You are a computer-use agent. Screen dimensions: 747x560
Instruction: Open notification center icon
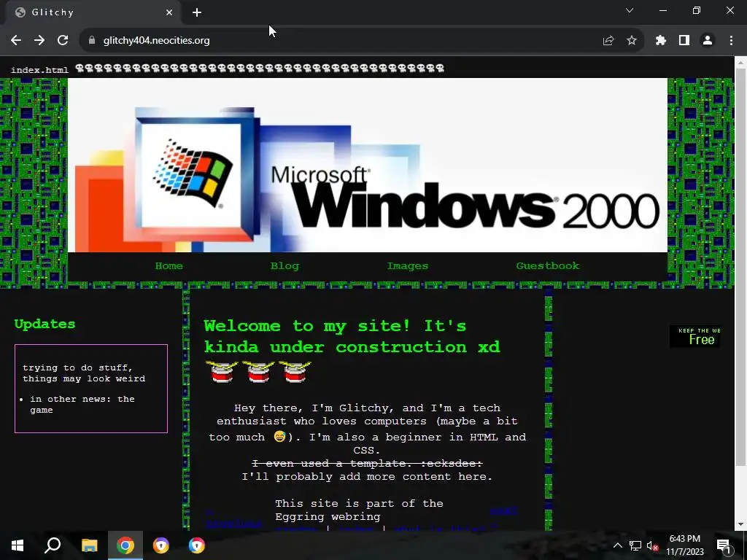[x=724, y=545]
